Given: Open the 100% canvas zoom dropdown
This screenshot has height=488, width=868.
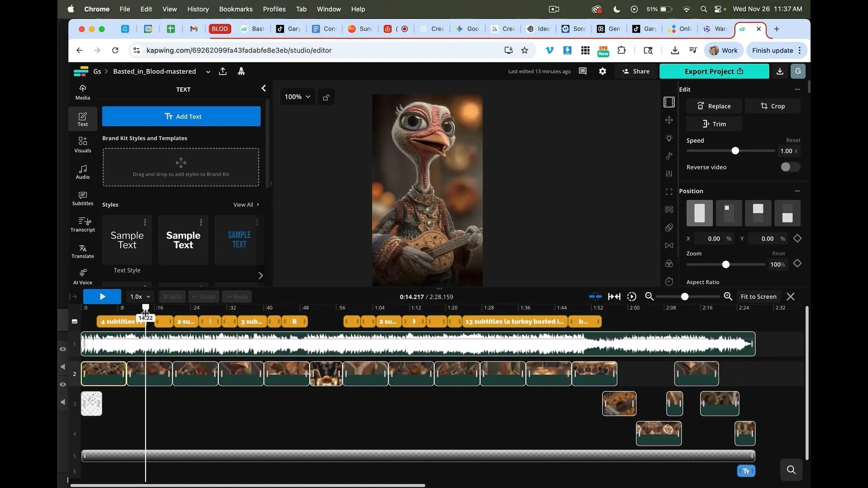Looking at the screenshot, I should coord(297,97).
